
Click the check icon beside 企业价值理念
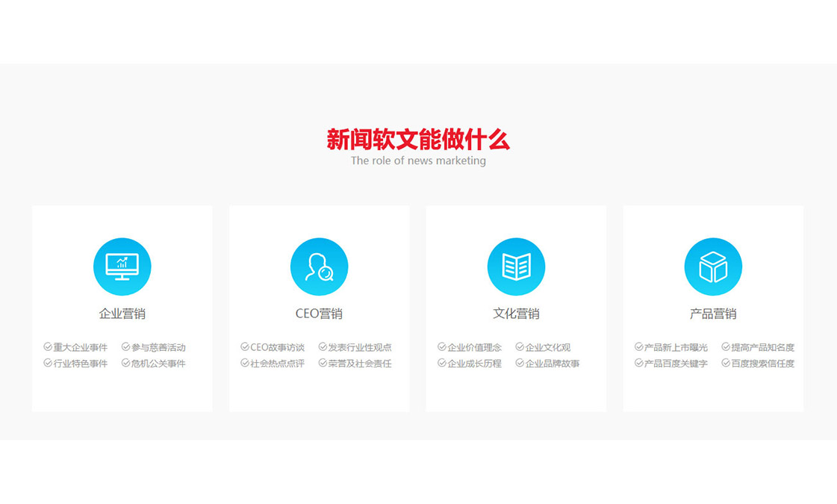[x=441, y=347]
